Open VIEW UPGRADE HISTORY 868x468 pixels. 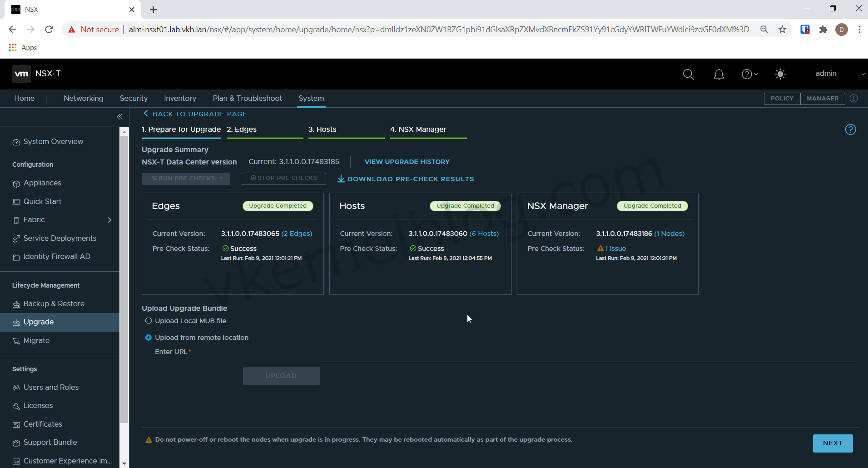click(x=407, y=162)
